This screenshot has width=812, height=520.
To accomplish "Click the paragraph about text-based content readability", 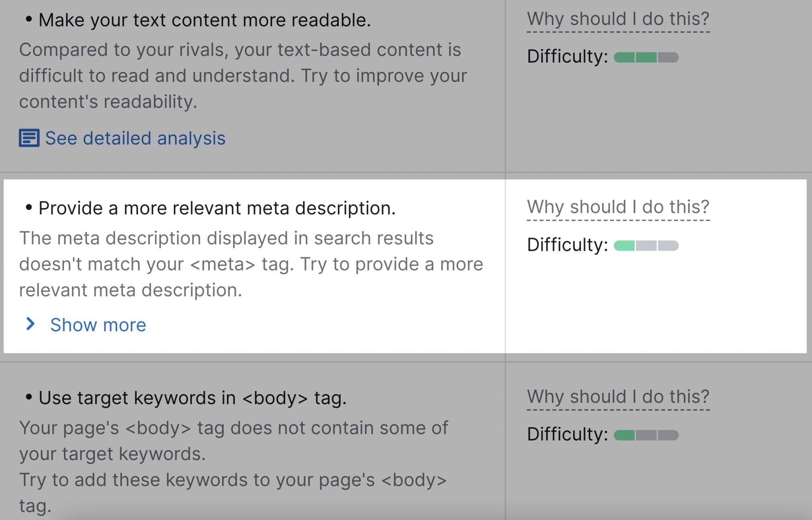I will 243,76.
